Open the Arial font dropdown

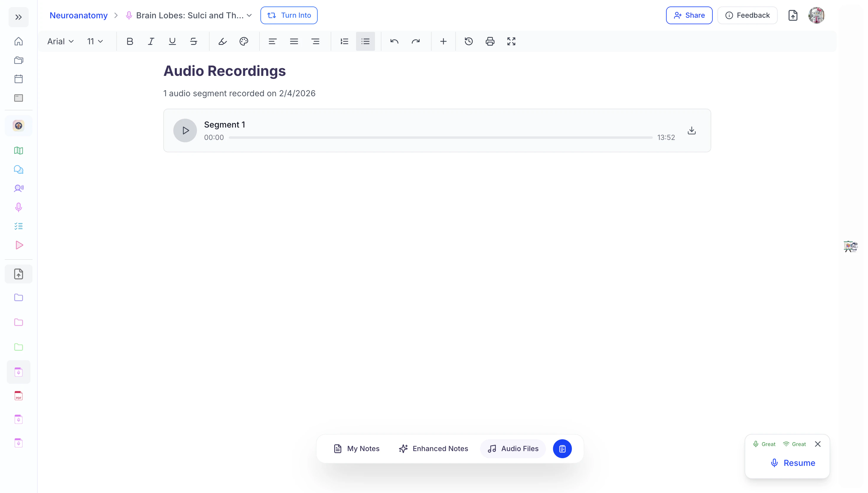coord(60,41)
